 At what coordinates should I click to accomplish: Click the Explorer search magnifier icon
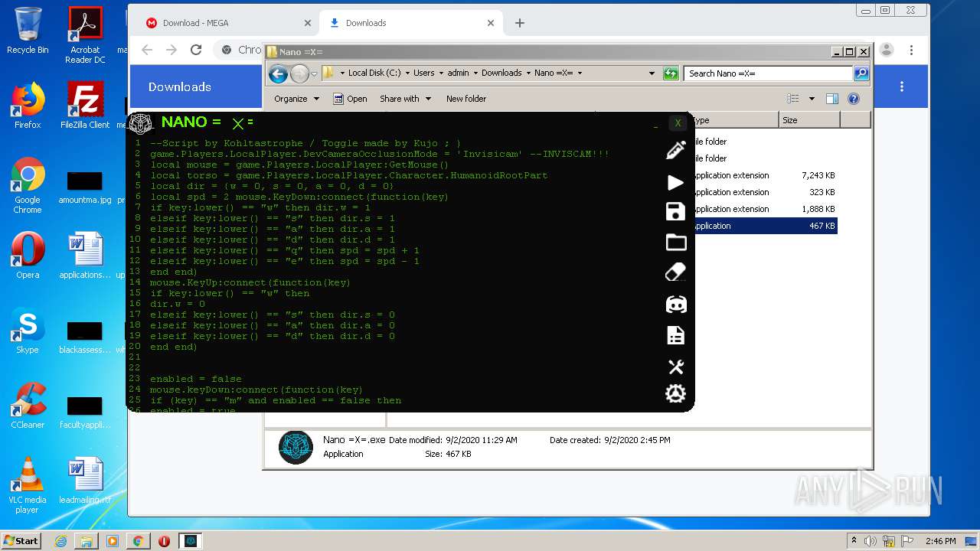(x=861, y=73)
